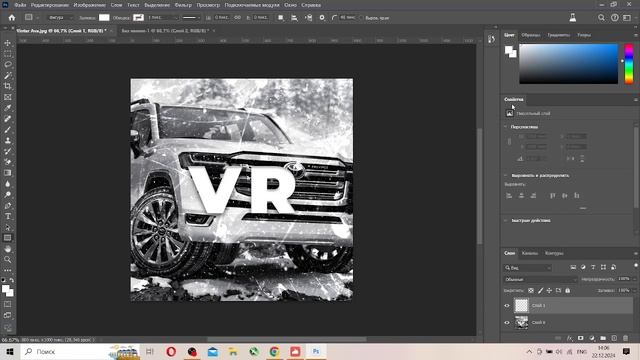640x360 pixels.
Task: Create a new layer
Action: [614, 338]
